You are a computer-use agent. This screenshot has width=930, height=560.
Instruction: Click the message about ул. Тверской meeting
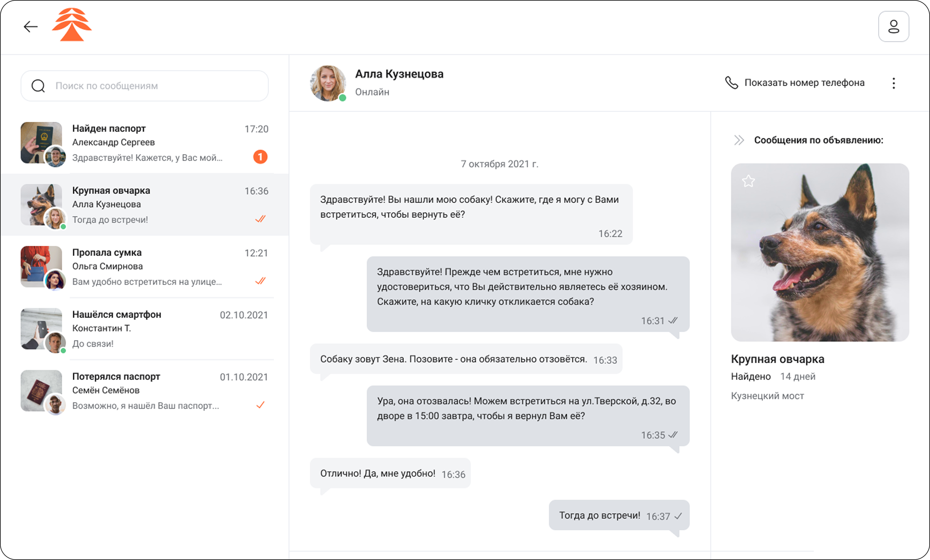(528, 416)
